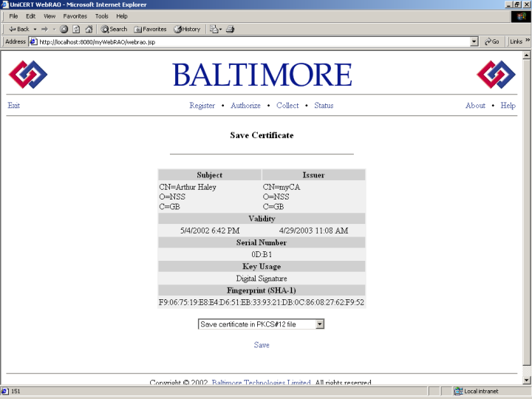Open the Search pane button

coord(114,29)
